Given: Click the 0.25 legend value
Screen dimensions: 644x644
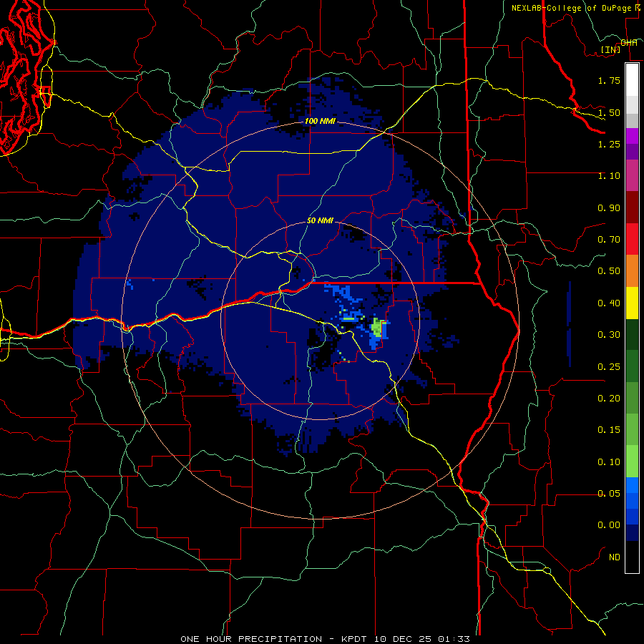Looking at the screenshot, I should (609, 367).
